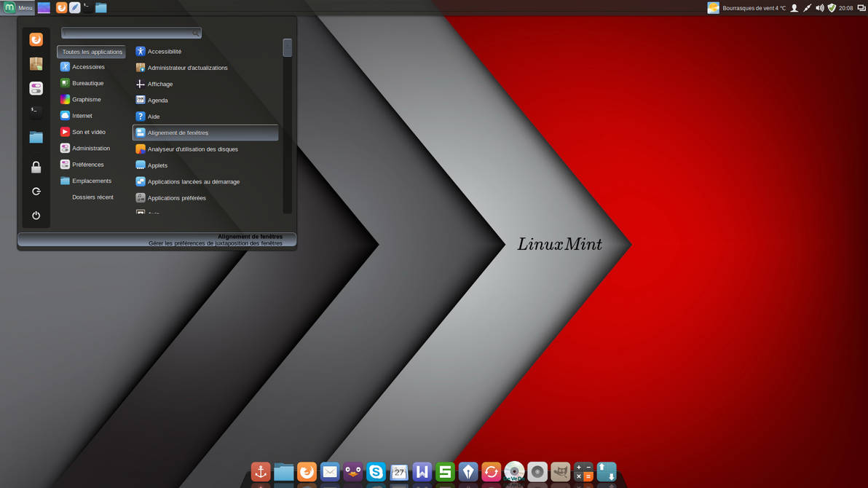The height and width of the screenshot is (488, 868).
Task: Open the file manager folder on the dock
Action: click(283, 472)
